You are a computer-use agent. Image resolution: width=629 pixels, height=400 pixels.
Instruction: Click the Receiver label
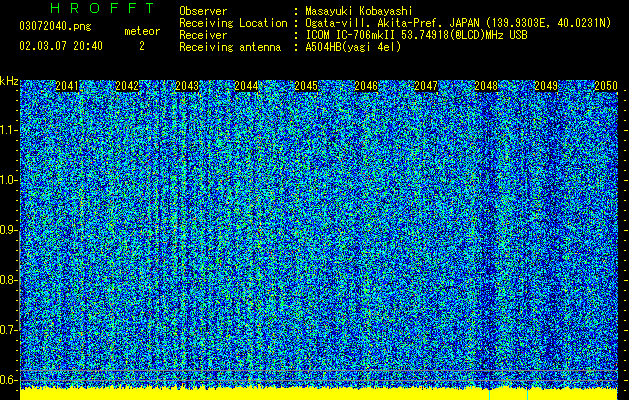pos(203,35)
